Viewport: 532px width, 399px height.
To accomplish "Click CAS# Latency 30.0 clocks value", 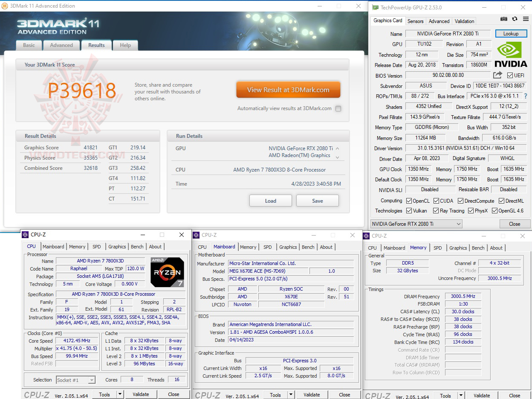I will coord(463,312).
